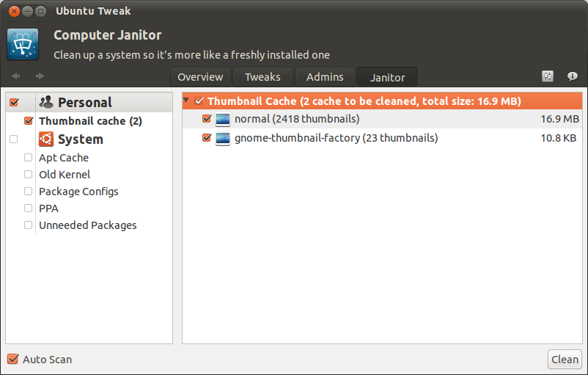Screen dimensions: 588x375
Task: Uncheck the Thumbnail cache (2) checkbox
Action: pos(29,121)
